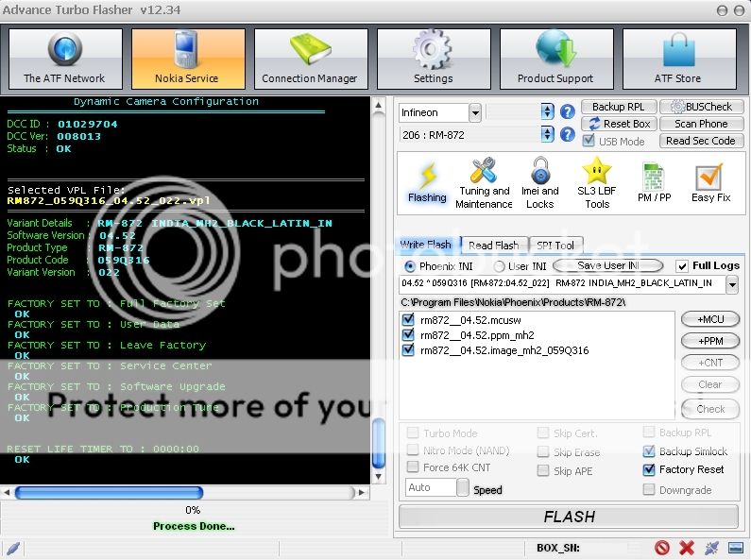Click the satellite connection icon in status bar

pos(711,548)
